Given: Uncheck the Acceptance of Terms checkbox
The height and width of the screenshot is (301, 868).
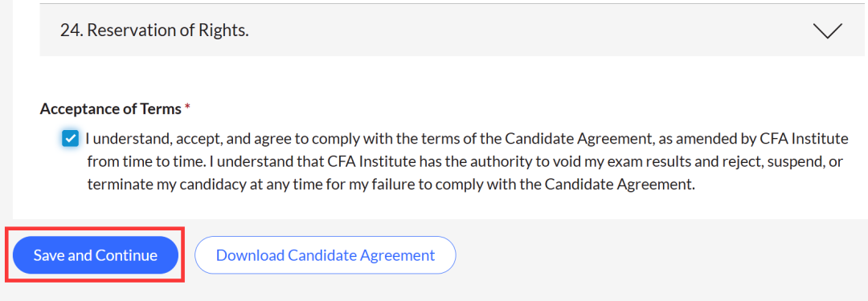Looking at the screenshot, I should (70, 138).
